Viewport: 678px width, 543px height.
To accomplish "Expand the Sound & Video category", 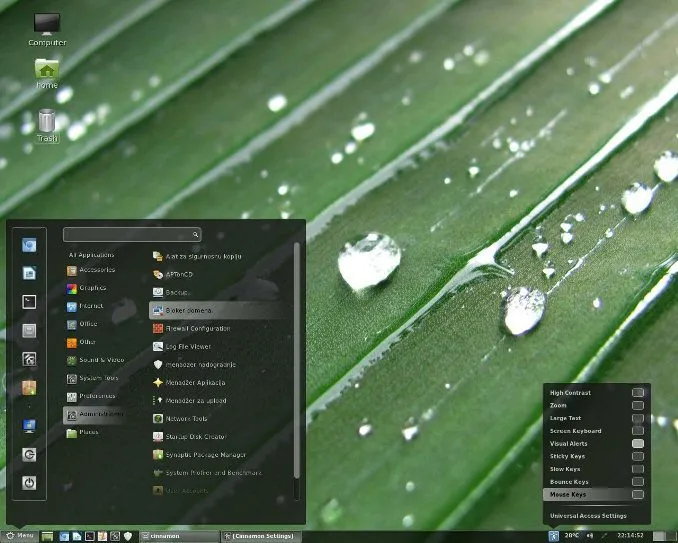I will (101, 360).
